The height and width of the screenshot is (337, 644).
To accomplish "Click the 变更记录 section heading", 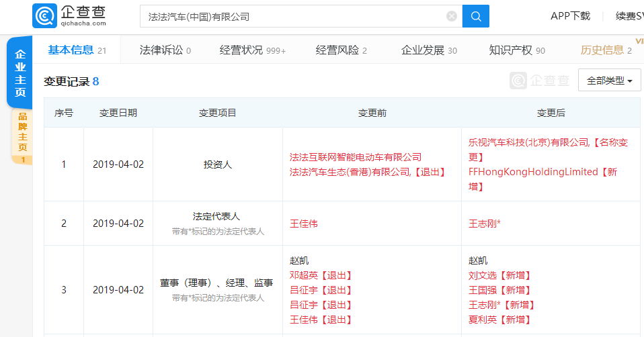I will 71,81.
